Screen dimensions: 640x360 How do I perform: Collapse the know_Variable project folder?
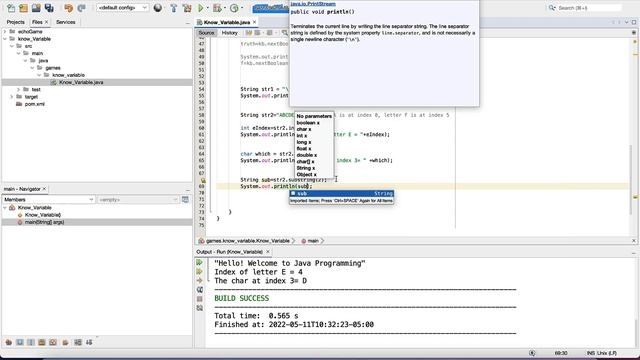click(5, 39)
